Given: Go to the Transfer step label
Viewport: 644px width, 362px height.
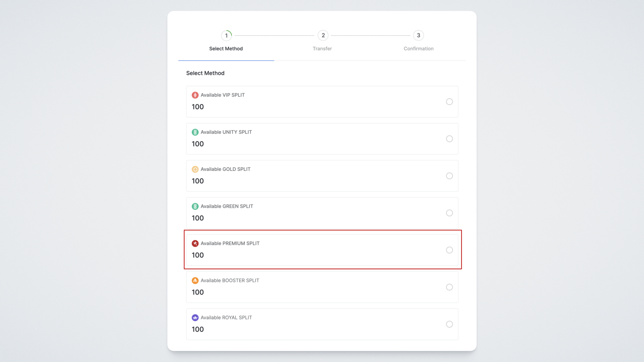Looking at the screenshot, I should point(322,49).
